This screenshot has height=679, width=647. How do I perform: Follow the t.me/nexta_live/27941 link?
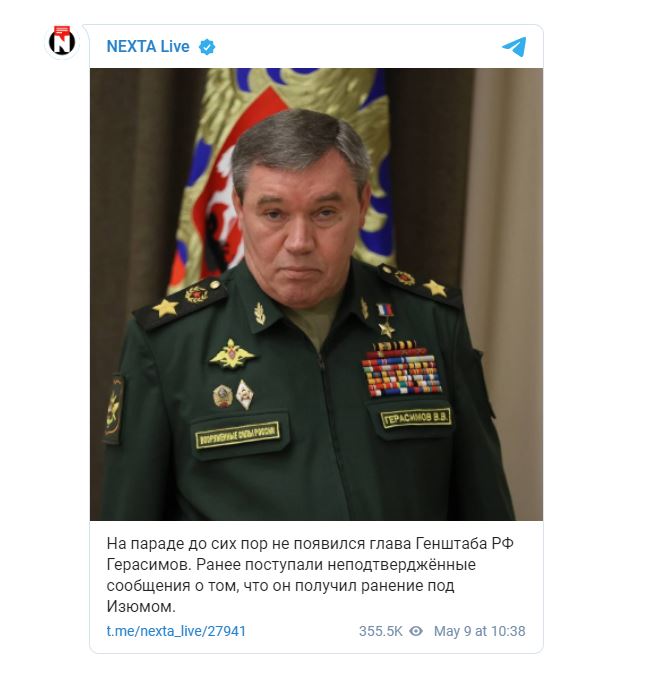tap(176, 631)
